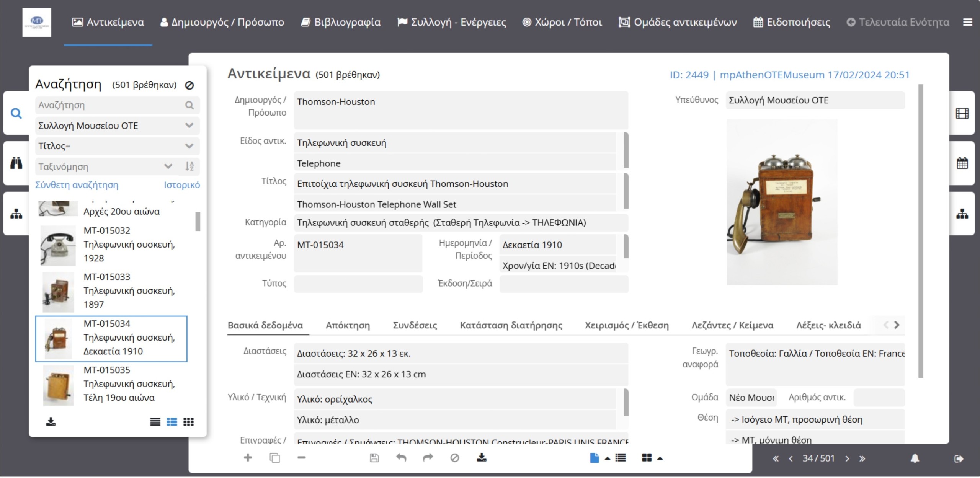
Task: Switch to thumbnail grid list view
Action: click(188, 422)
